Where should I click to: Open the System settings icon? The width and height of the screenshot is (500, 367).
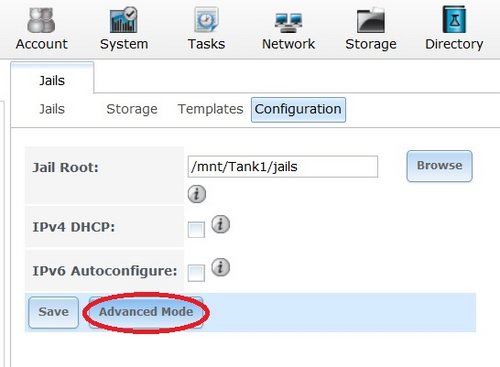click(124, 20)
